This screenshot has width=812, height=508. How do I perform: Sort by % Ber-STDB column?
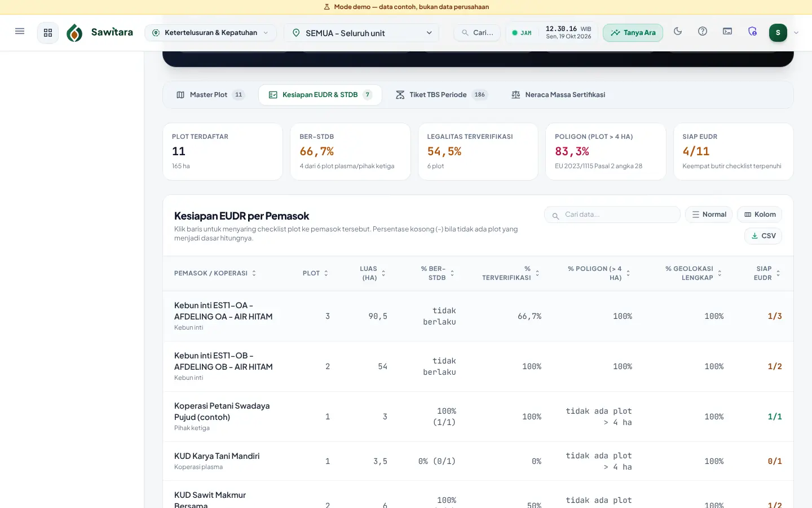tap(438, 273)
